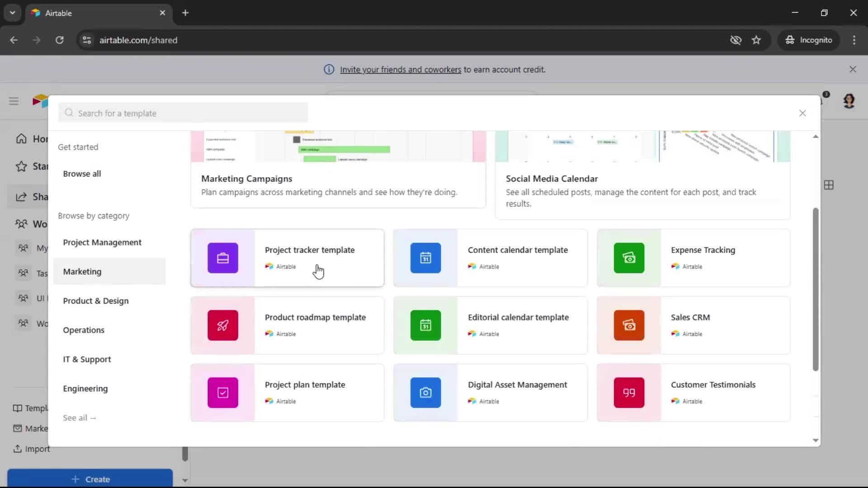Select Browse all templates
The image size is (868, 488).
point(82,174)
